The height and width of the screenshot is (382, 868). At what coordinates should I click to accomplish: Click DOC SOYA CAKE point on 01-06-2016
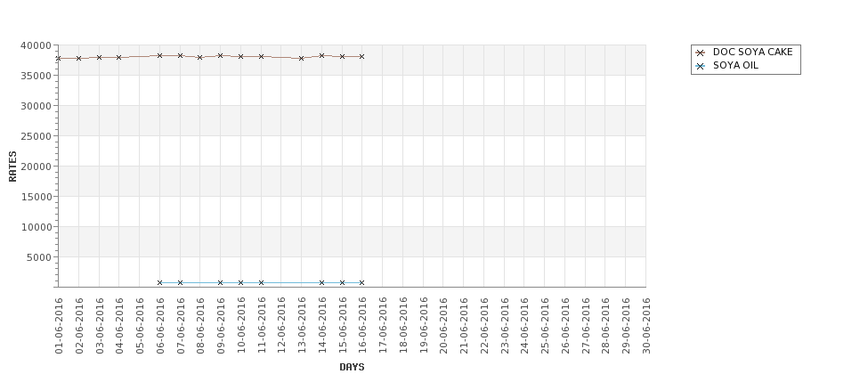[59, 58]
